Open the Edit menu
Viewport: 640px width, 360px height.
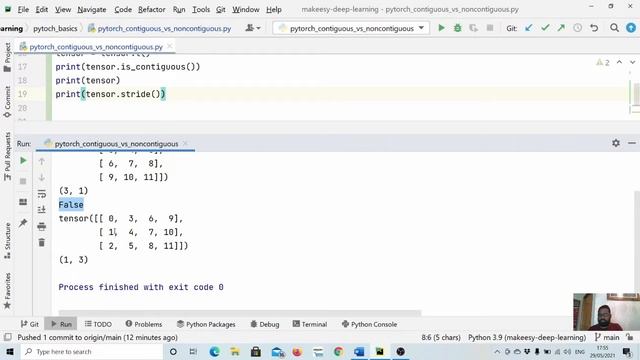point(42,9)
